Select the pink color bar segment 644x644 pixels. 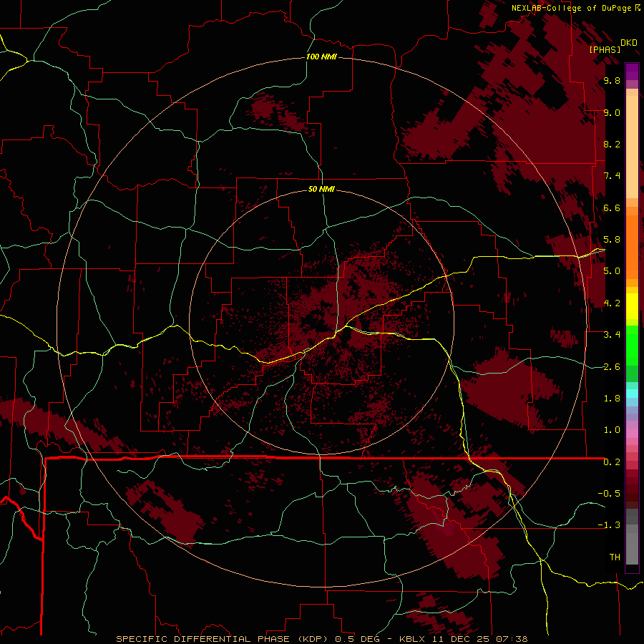click(632, 434)
